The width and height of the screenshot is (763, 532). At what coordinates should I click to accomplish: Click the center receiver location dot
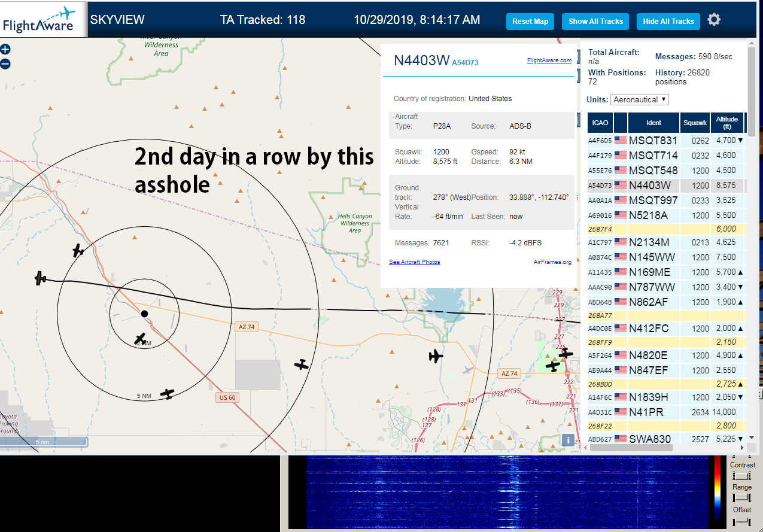coord(144,314)
